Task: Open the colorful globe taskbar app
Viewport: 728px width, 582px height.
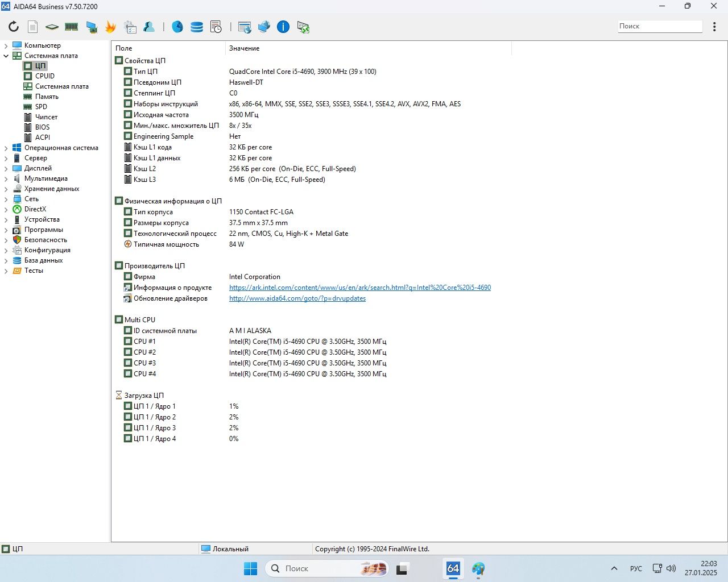Action: click(478, 568)
